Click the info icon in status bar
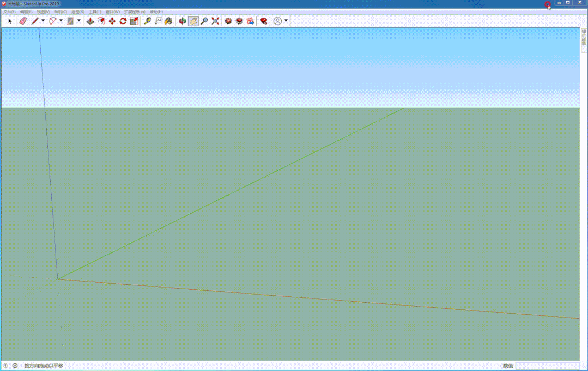 (x=15, y=366)
